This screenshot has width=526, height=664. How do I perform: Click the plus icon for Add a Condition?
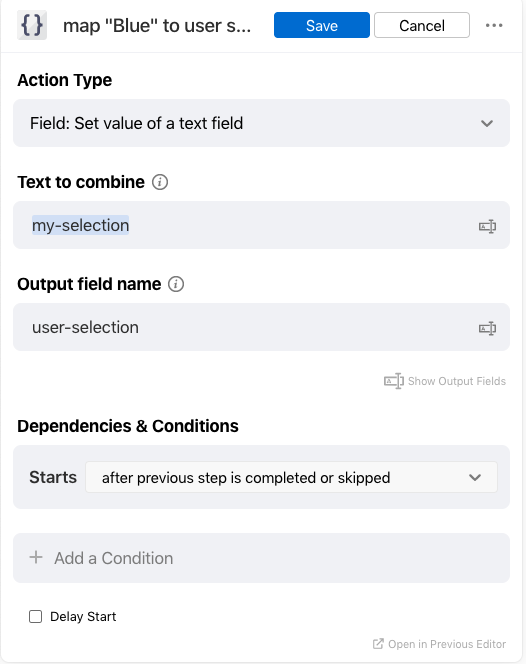coord(36,557)
